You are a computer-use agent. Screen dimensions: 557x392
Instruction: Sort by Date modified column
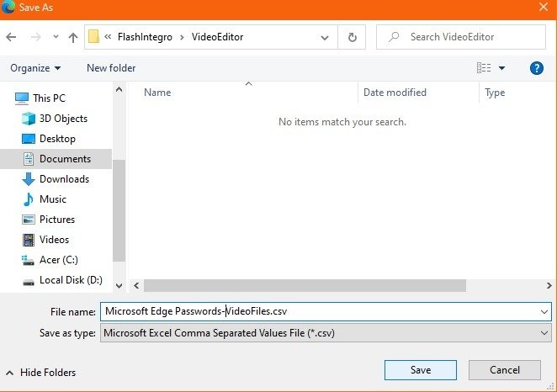(x=395, y=93)
